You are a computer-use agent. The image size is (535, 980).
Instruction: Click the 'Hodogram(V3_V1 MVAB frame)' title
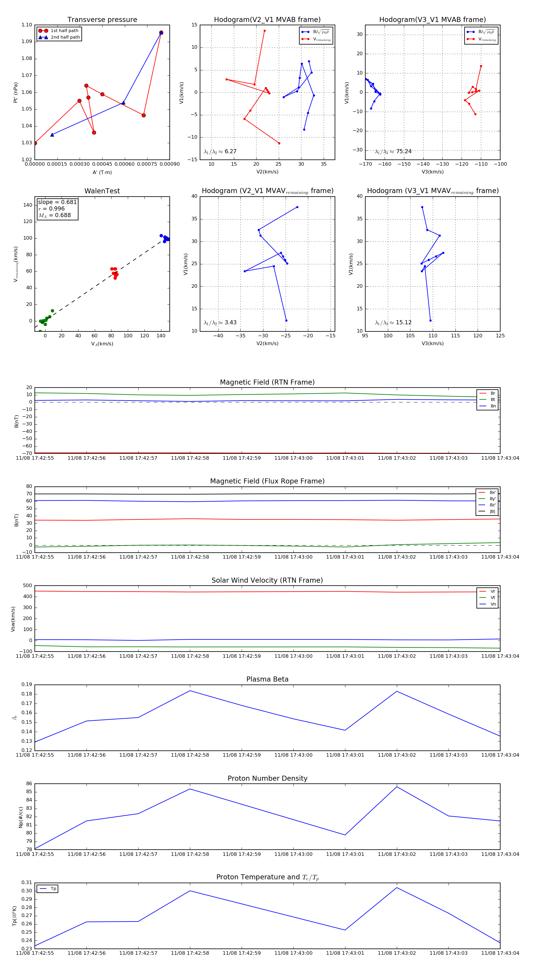point(432,20)
